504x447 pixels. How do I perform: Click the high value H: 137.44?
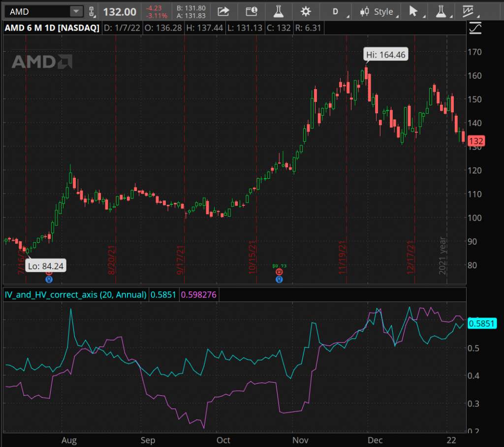pos(205,28)
